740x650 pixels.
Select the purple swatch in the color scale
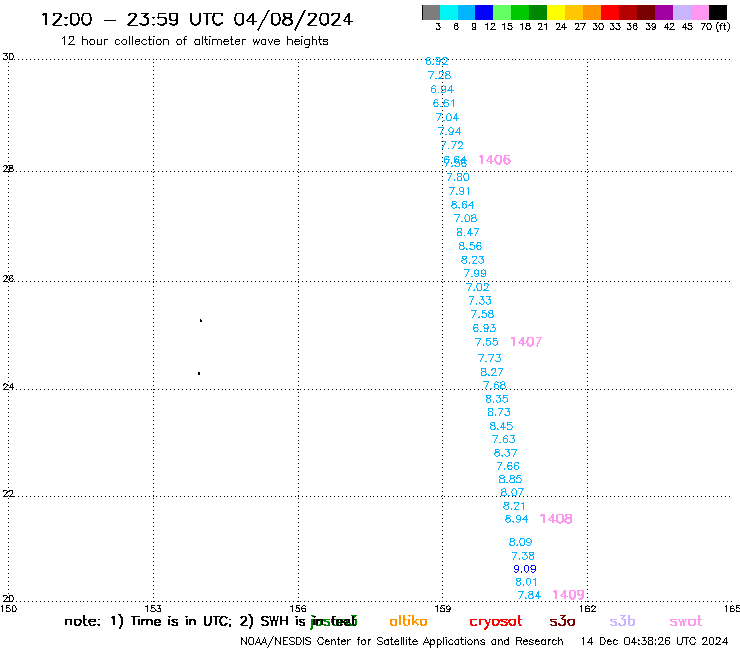coord(664,12)
